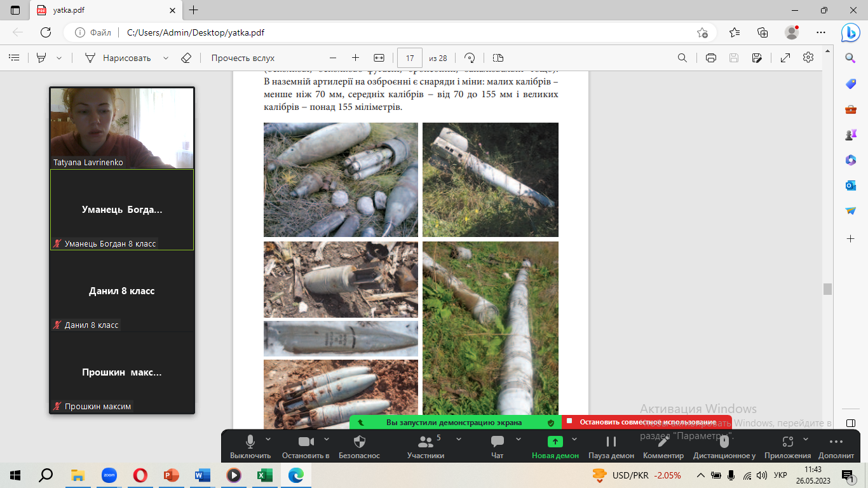Edit the page number field showing 17

click(410, 58)
